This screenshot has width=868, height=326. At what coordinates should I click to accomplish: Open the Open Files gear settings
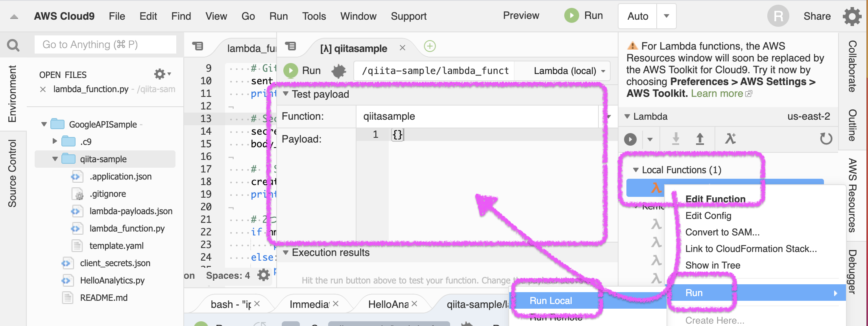pyautogui.click(x=162, y=74)
